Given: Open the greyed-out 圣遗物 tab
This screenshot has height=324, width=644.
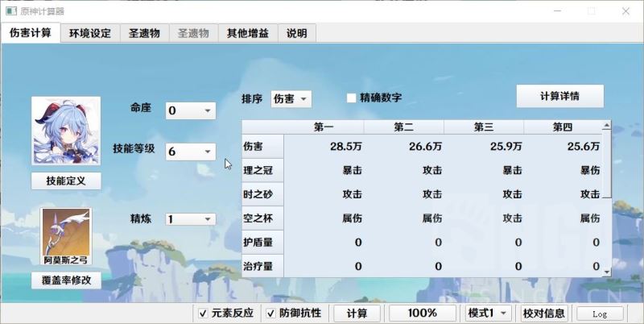Looking at the screenshot, I should coord(193,33).
